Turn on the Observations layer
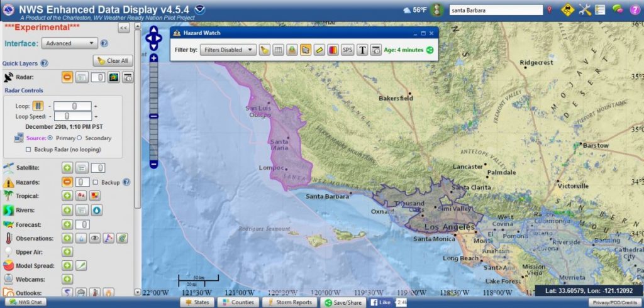The width and height of the screenshot is (644, 308). (67, 238)
